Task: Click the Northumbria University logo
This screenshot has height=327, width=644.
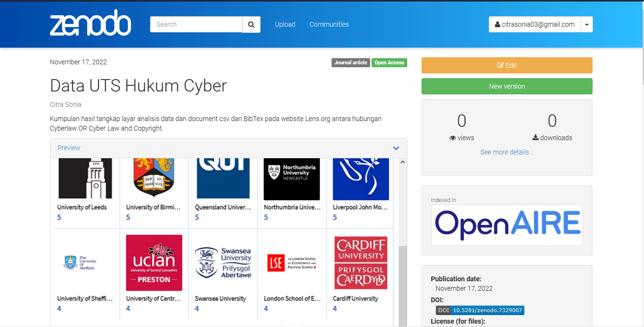Action: pos(292,179)
